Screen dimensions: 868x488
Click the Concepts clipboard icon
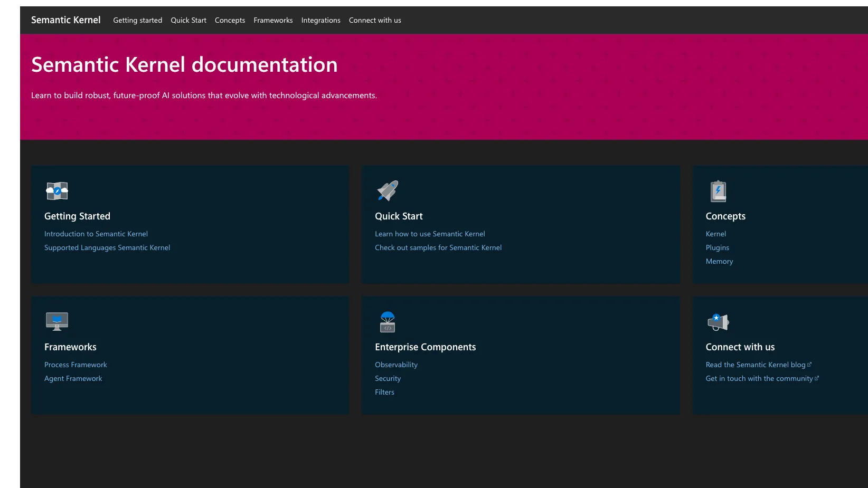718,191
